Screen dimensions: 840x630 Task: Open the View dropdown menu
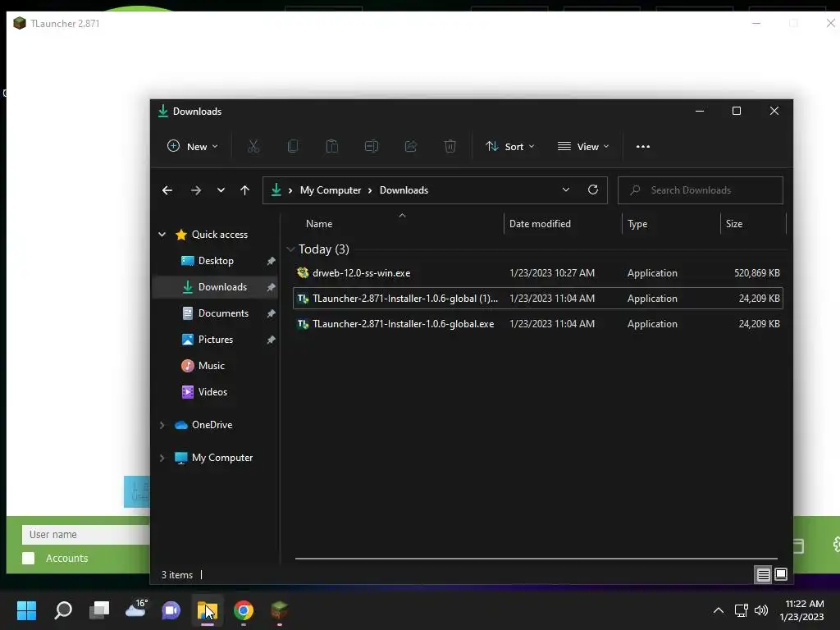tap(583, 146)
